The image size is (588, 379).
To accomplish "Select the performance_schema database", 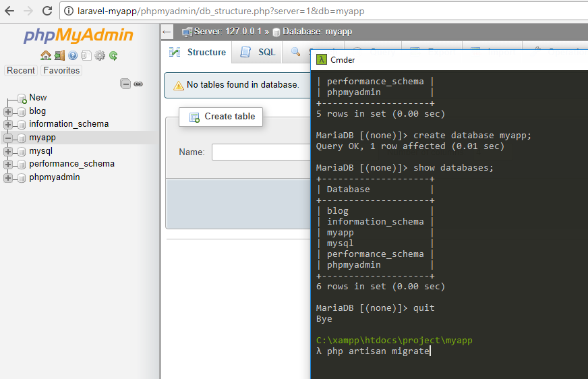I will tap(71, 164).
